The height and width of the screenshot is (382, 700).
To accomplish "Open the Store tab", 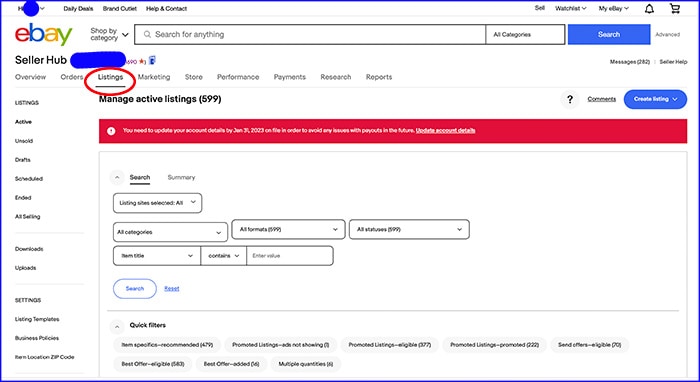I will click(x=194, y=77).
